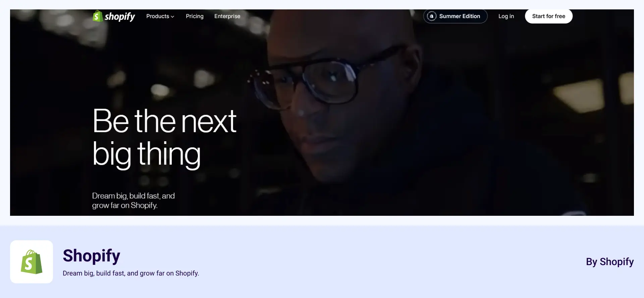This screenshot has width=644, height=298.
Task: Open the Products dropdown menu
Action: coord(160,16)
